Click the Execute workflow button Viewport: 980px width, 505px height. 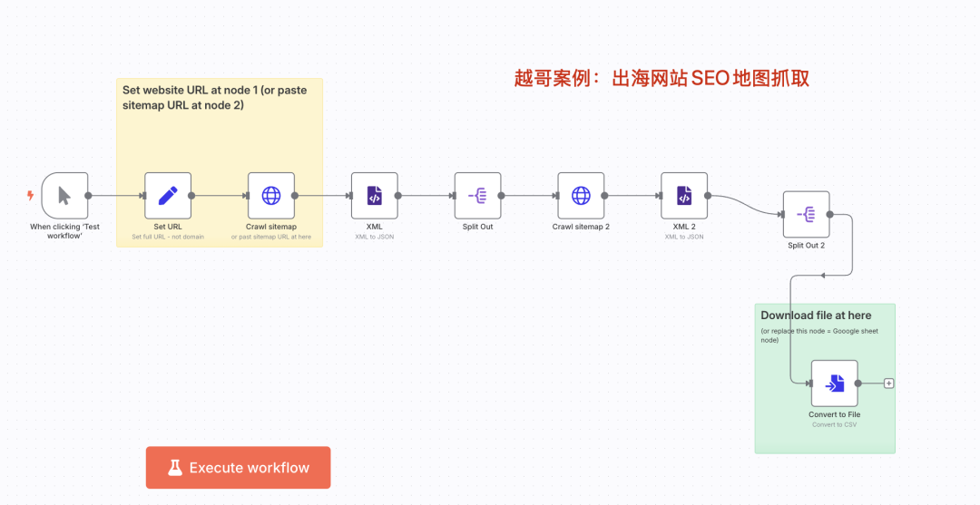[238, 468]
